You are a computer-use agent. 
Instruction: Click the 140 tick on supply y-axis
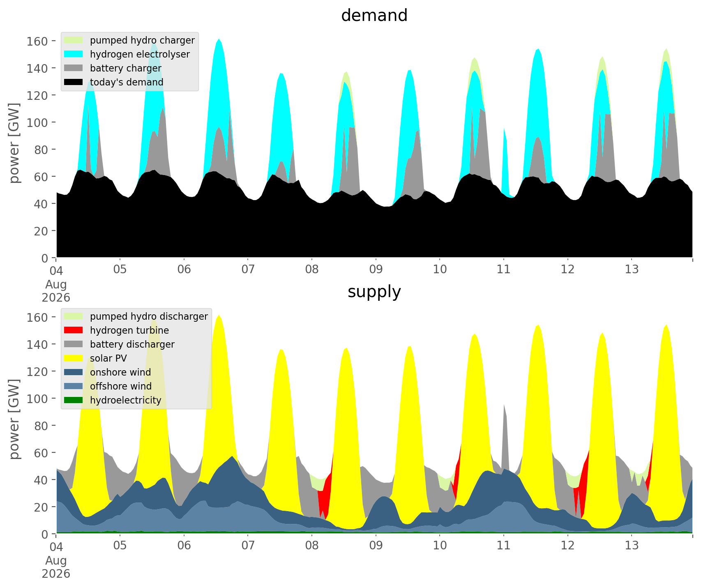pos(37,344)
